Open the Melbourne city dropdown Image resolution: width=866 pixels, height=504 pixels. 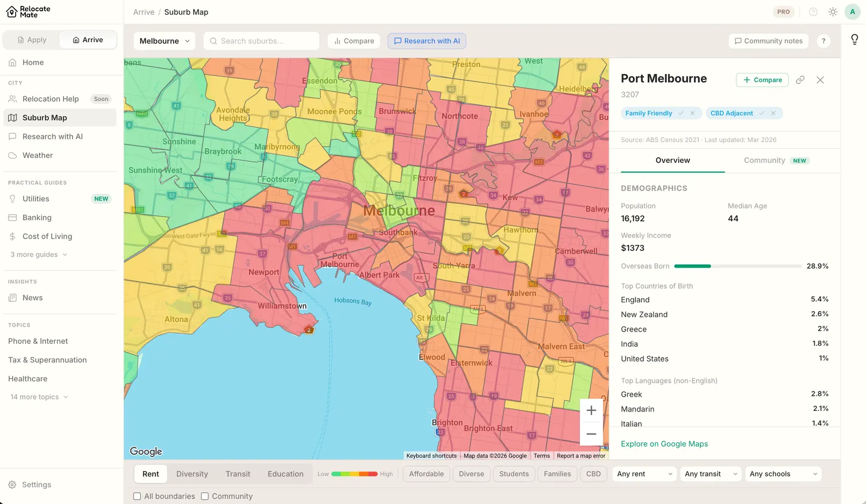(165, 41)
